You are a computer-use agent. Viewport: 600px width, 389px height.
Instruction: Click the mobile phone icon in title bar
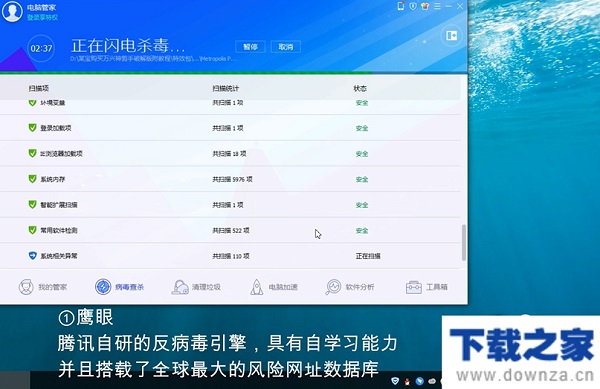click(401, 6)
